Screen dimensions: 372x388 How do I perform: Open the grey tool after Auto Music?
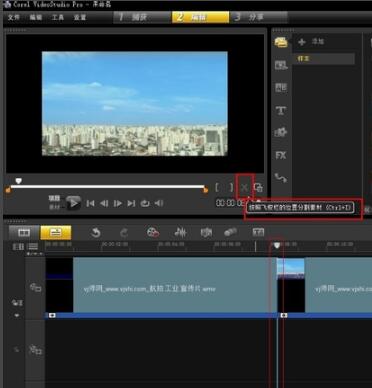point(230,232)
